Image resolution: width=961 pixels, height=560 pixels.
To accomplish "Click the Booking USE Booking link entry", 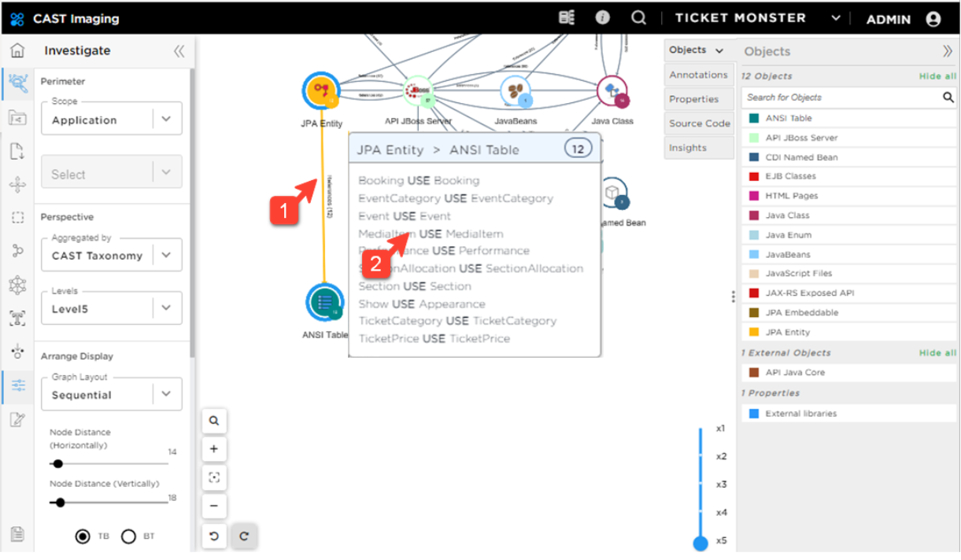I will (419, 181).
